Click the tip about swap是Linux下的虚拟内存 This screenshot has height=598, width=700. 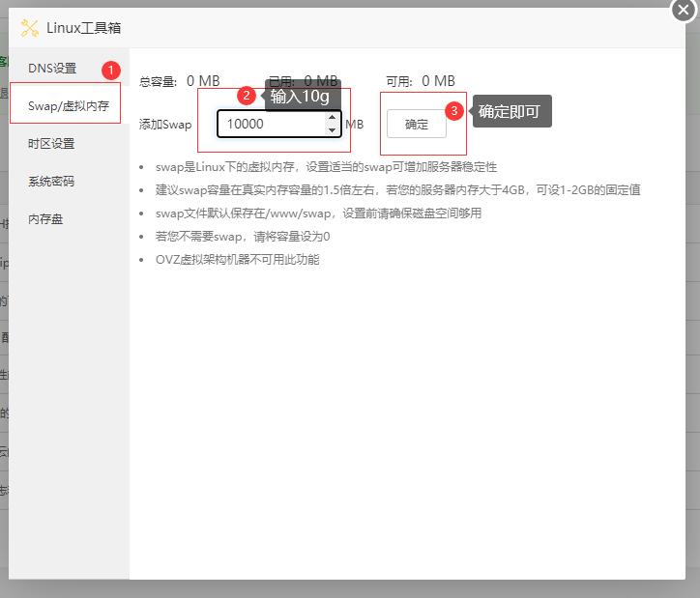point(326,167)
